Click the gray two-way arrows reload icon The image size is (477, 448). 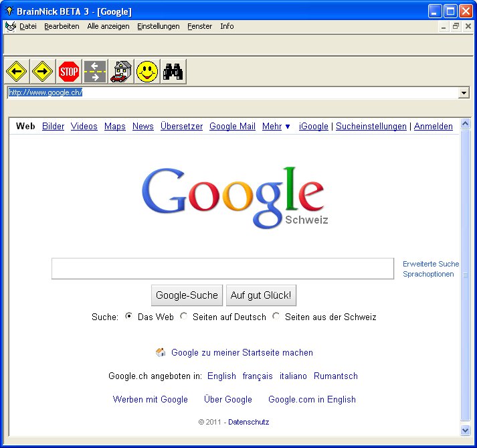click(95, 72)
